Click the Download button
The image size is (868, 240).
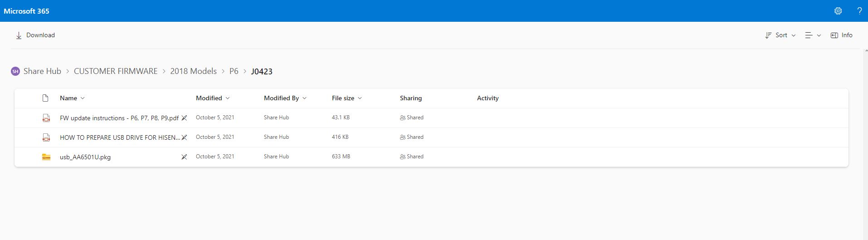(35, 35)
